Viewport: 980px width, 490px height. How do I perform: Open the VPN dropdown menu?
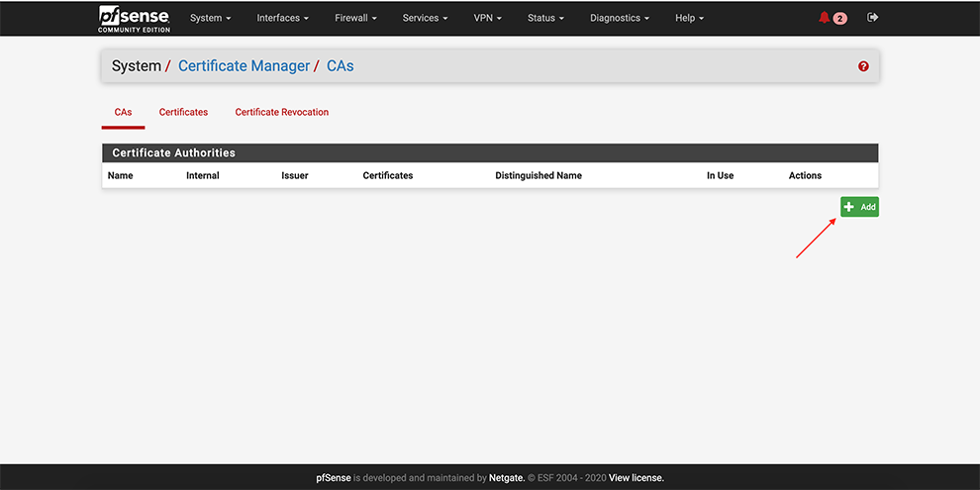pyautogui.click(x=489, y=18)
